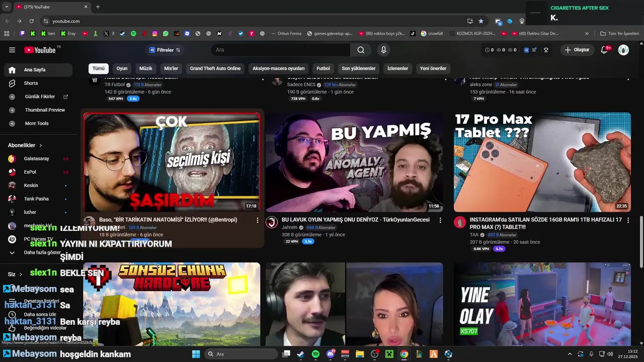Viewport: 644px width, 362px height.
Task: Play the 17 Pro Max Tablet thumbnail
Action: click(542, 162)
